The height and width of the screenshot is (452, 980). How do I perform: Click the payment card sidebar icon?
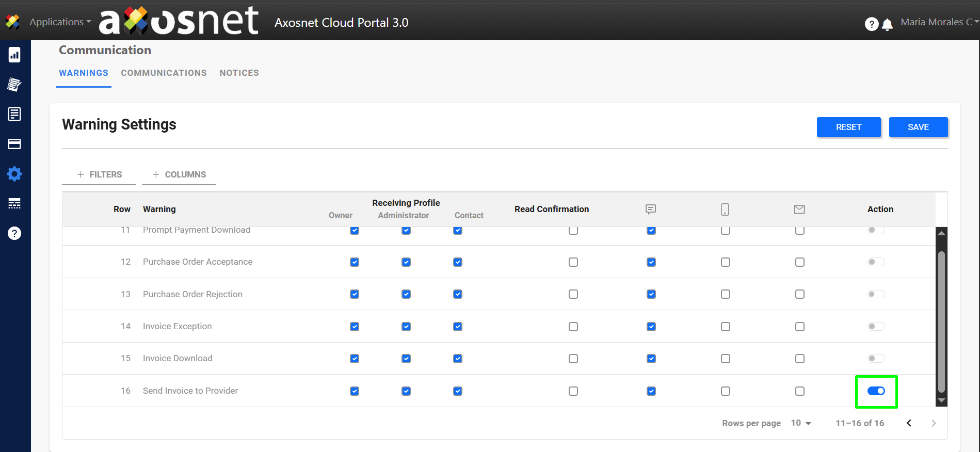(x=14, y=144)
